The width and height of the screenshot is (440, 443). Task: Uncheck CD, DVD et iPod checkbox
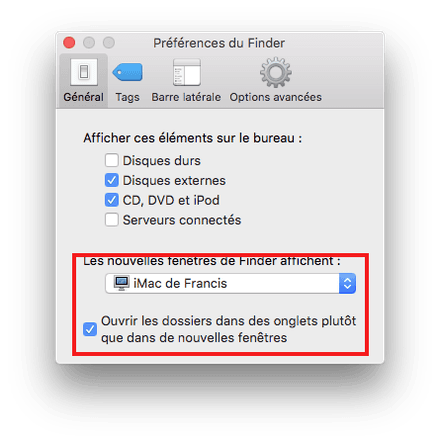(112, 200)
